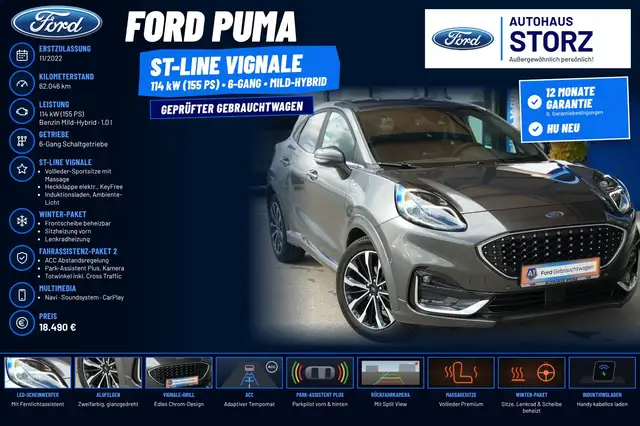
Task: Click the KILOMETERSTAND heading
Action: pos(66,76)
